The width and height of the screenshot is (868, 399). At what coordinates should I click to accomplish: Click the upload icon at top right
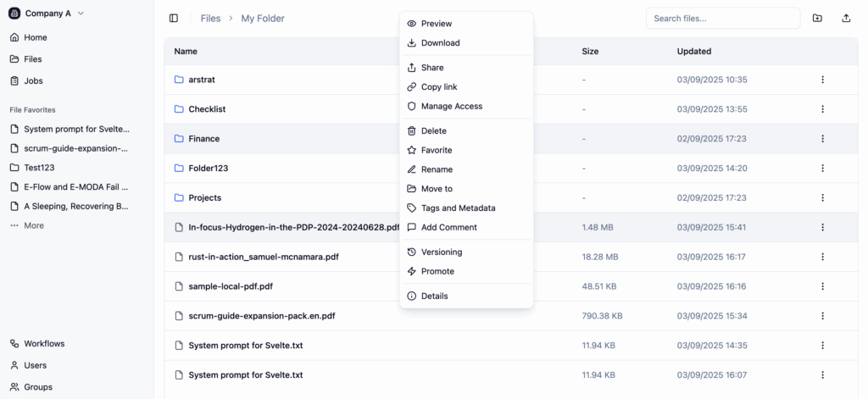tap(846, 19)
